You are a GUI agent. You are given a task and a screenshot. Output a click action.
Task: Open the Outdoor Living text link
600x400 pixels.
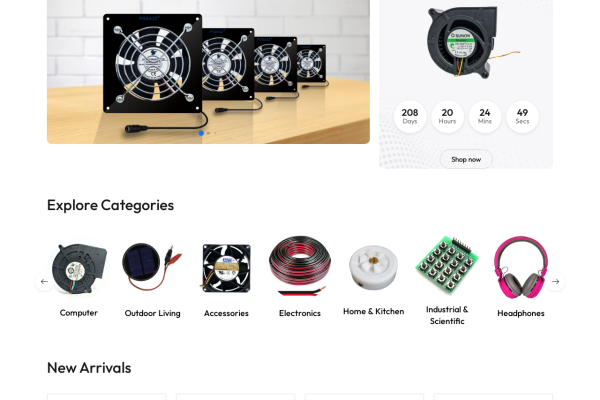[x=152, y=313]
